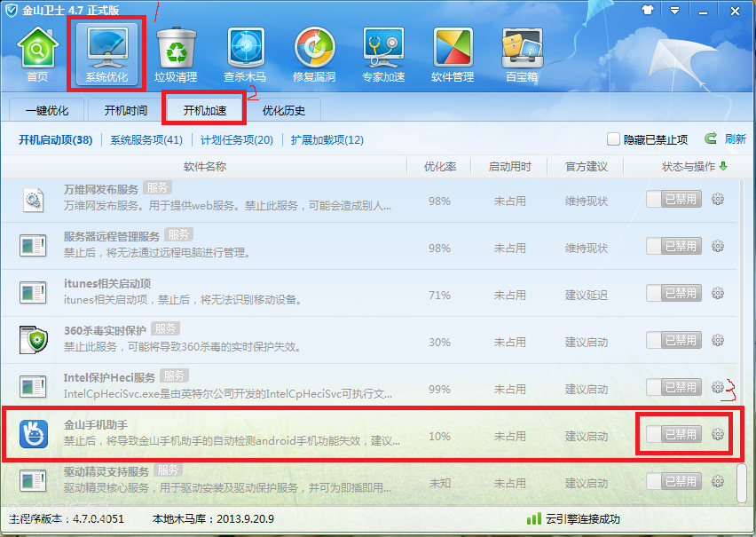This screenshot has width=756, height=537.
Task: Select 扩展加载项(12) category
Action: [327, 140]
